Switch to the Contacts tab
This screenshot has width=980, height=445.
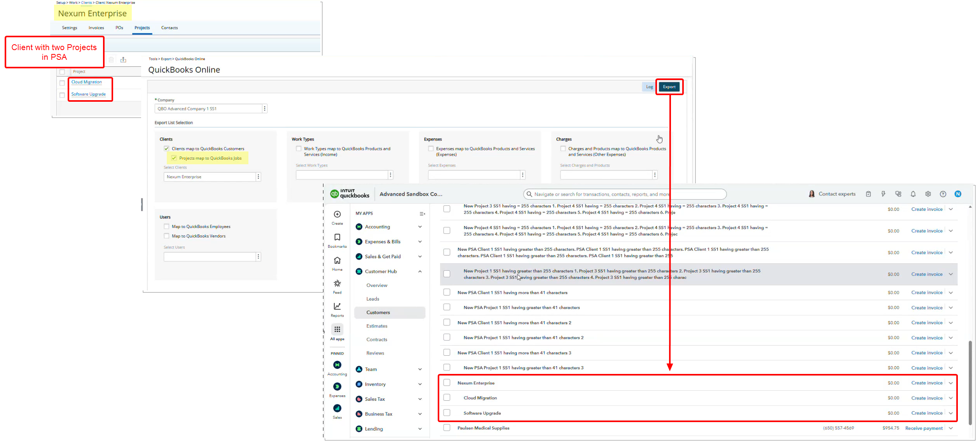click(169, 28)
